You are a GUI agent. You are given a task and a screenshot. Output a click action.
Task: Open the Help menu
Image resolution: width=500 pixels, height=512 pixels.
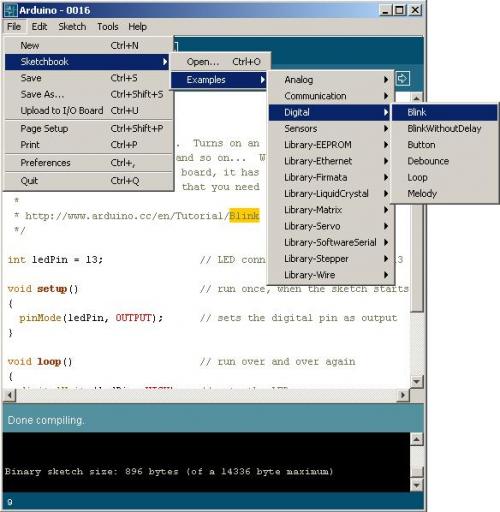(x=138, y=27)
